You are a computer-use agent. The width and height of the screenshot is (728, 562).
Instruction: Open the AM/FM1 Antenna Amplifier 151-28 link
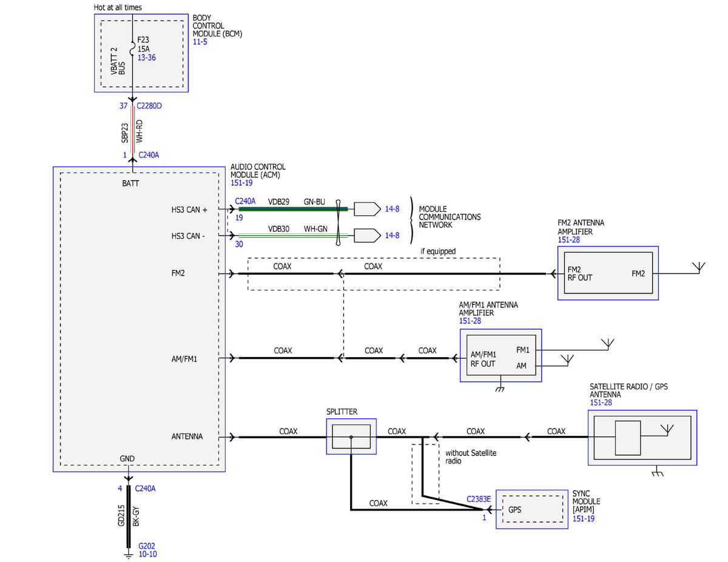tap(471, 321)
